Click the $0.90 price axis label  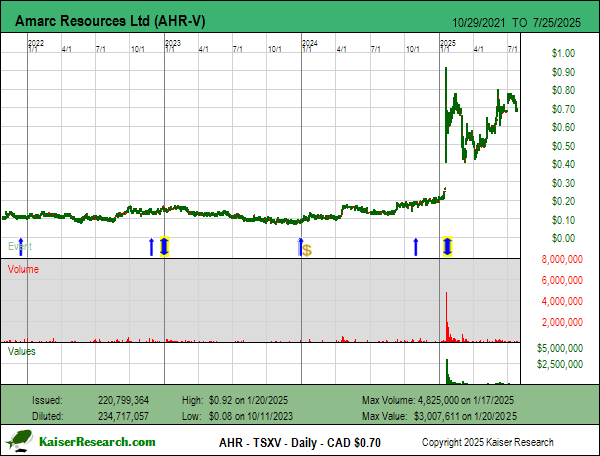pyautogui.click(x=563, y=72)
